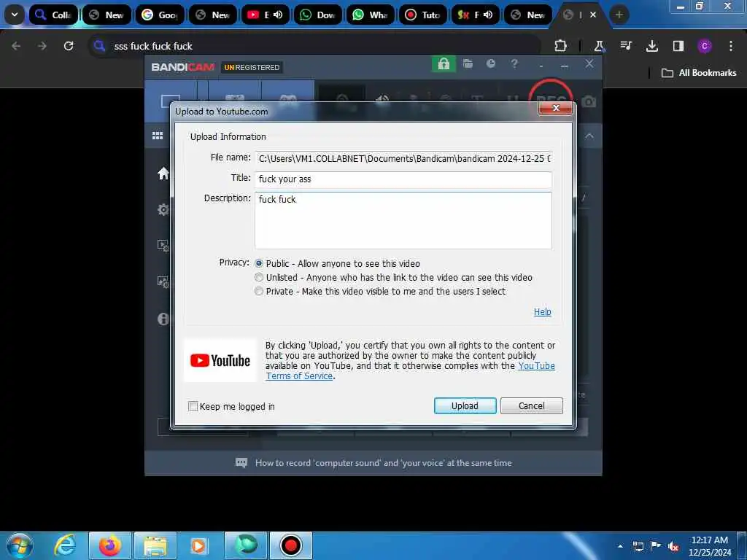
Task: Click into the Description text area
Action: point(403,220)
